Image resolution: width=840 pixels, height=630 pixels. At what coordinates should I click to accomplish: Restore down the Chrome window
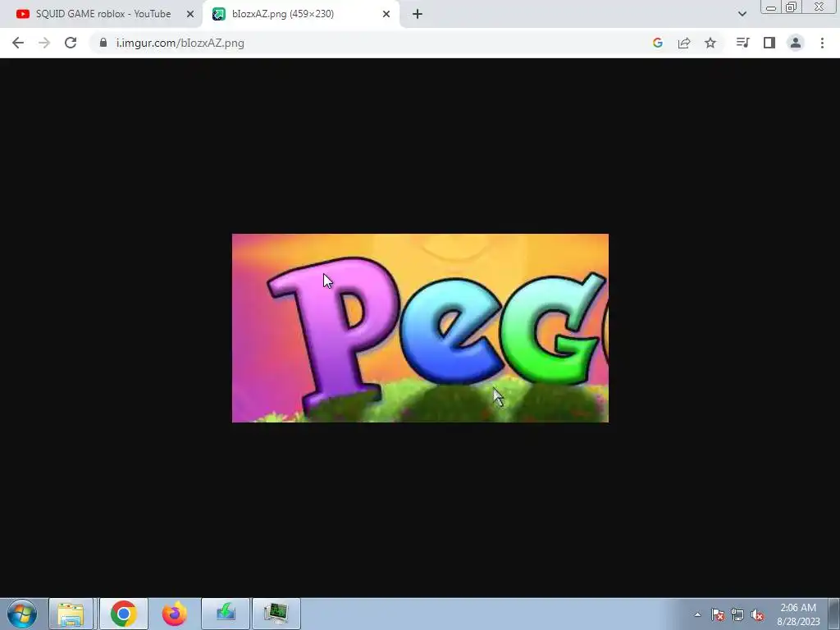pyautogui.click(x=792, y=7)
